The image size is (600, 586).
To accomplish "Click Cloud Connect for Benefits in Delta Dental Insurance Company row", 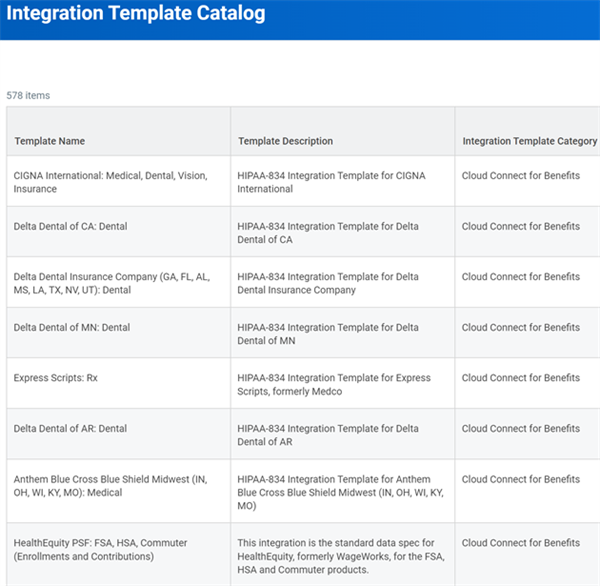I will click(520, 277).
